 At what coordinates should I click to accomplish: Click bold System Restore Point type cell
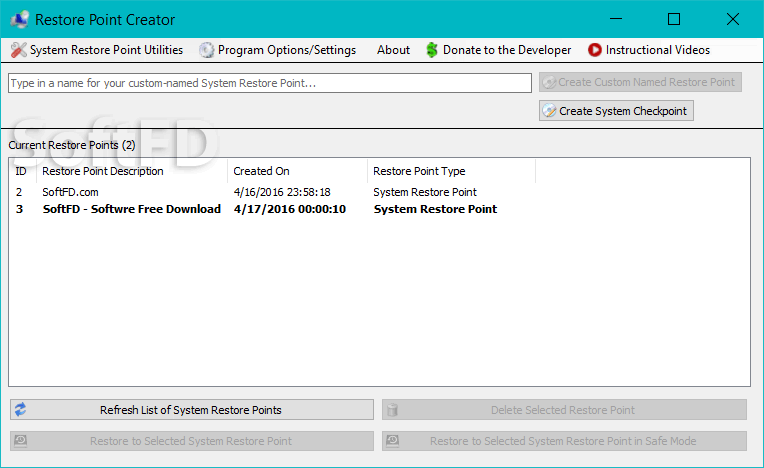click(x=435, y=209)
